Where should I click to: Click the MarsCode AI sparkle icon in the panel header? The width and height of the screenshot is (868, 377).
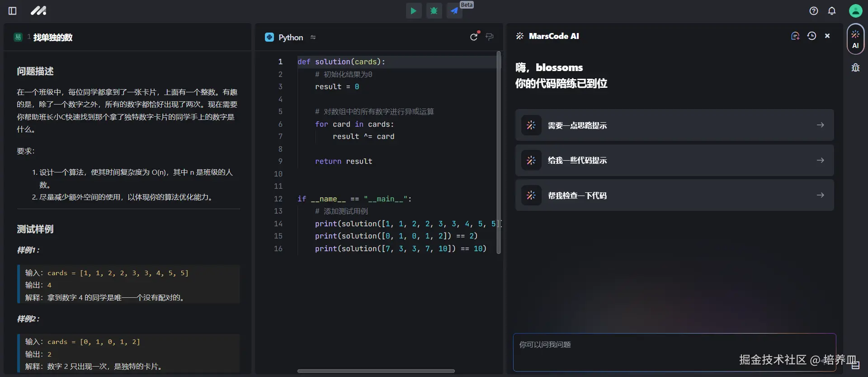coord(520,36)
